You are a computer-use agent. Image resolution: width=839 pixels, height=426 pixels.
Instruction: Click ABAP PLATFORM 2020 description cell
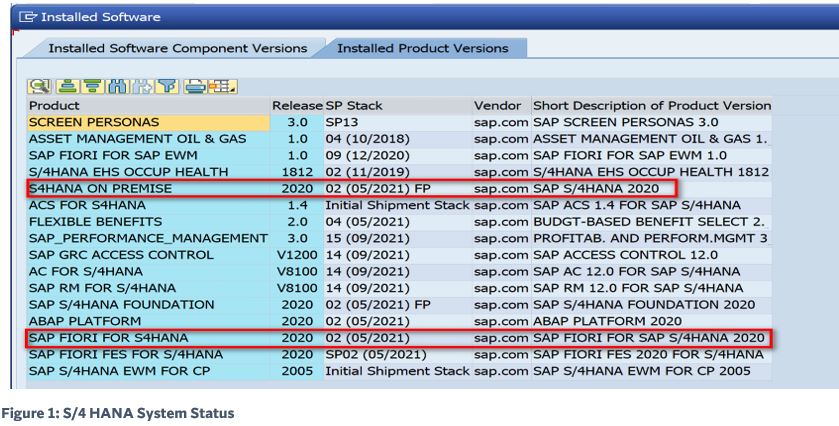651,321
